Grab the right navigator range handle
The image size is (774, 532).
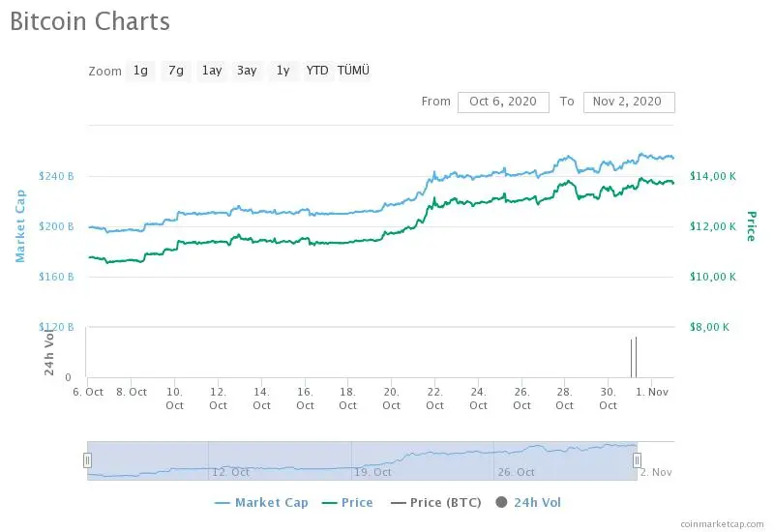tap(637, 460)
